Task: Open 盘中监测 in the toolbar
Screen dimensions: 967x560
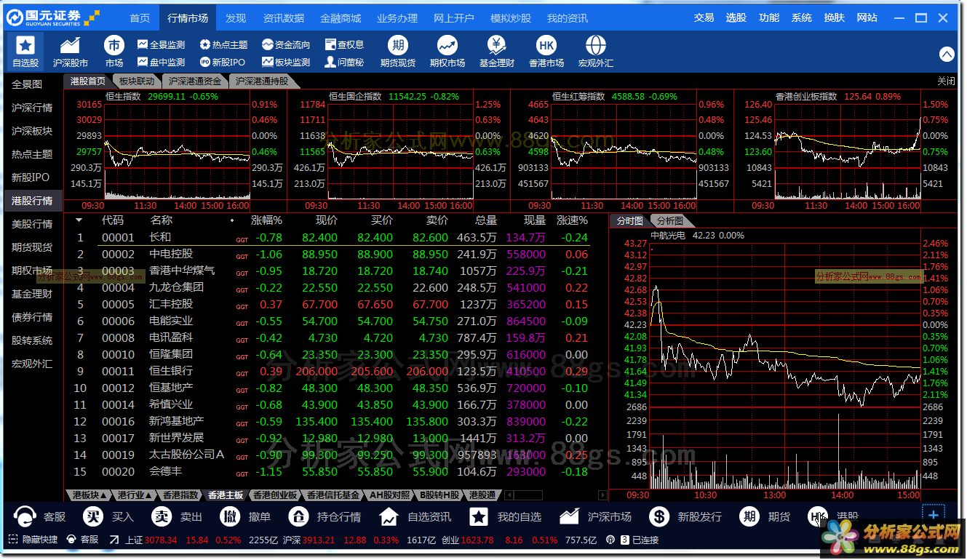Action: (x=161, y=63)
